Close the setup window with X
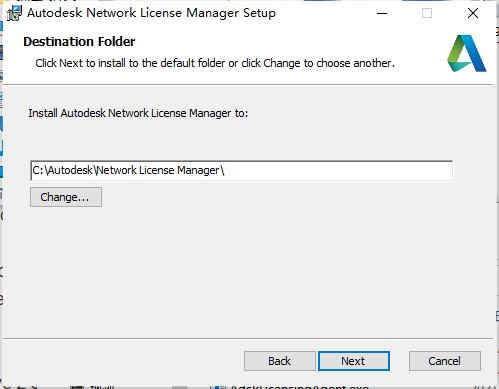This screenshot has width=499, height=389. pyautogui.click(x=473, y=13)
